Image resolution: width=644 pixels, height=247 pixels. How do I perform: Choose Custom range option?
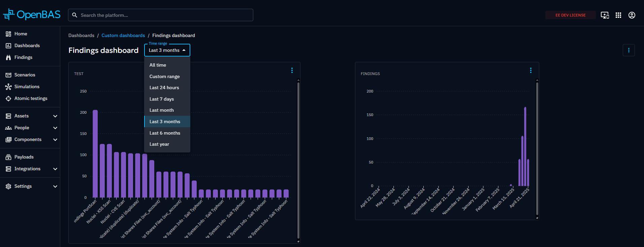pyautogui.click(x=167, y=76)
